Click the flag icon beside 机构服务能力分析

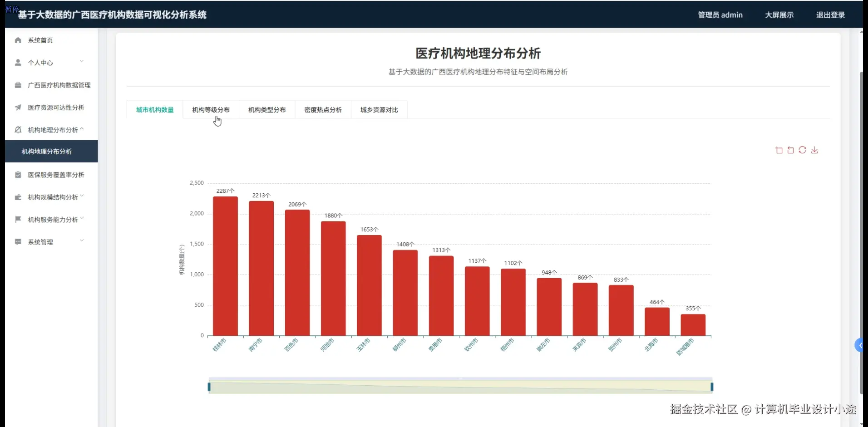[x=18, y=219]
